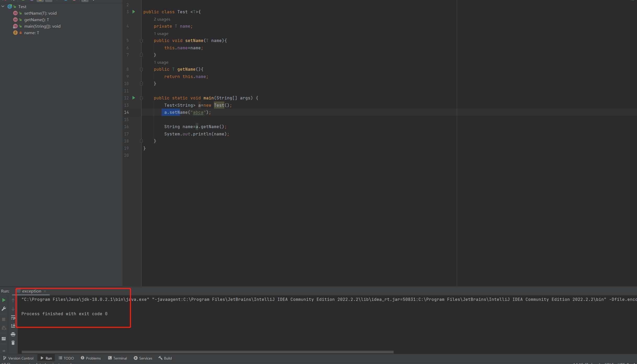Screen dimensions: 637x364
Task: Select the exception tab in Run panel
Action: pyautogui.click(x=32, y=291)
